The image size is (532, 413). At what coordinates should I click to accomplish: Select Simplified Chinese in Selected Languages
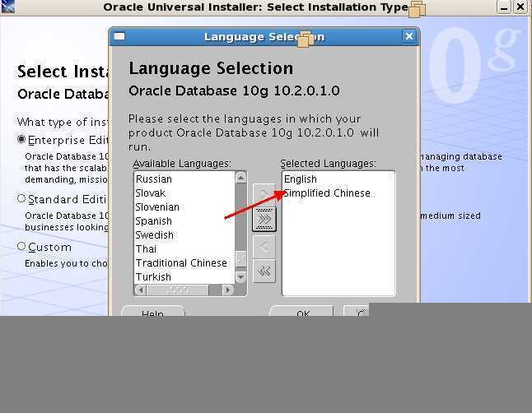[338, 193]
